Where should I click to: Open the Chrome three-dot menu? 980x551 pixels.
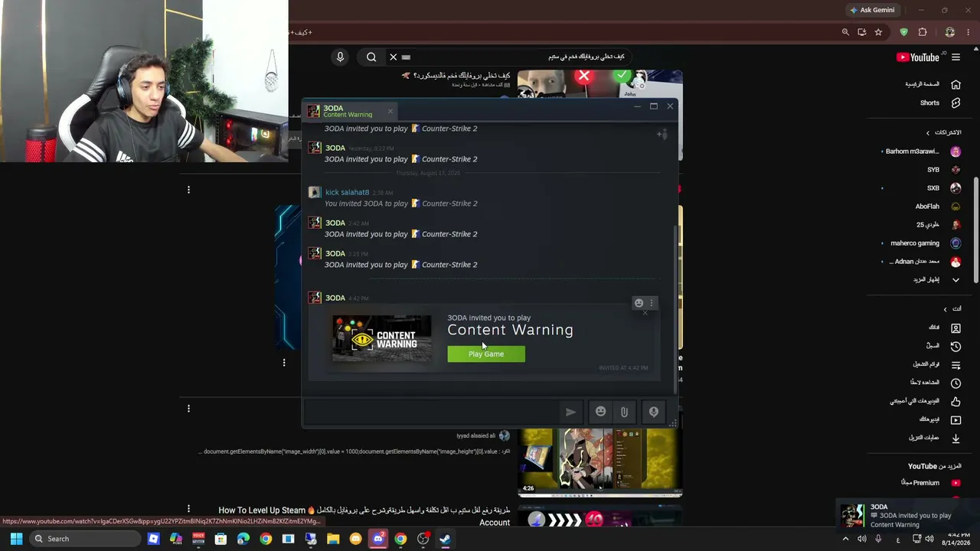click(x=968, y=32)
